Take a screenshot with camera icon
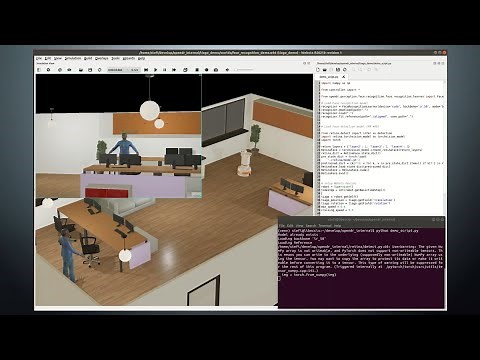The width and height of the screenshot is (480, 360). click(x=216, y=70)
